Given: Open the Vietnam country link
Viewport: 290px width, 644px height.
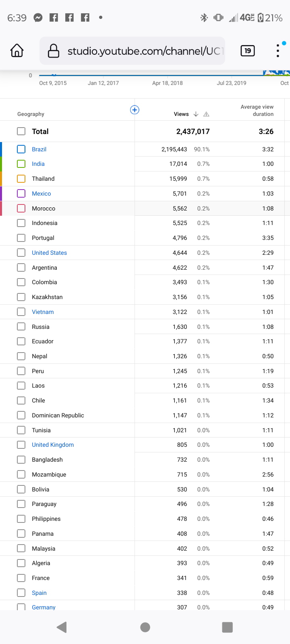Looking at the screenshot, I should tap(43, 312).
